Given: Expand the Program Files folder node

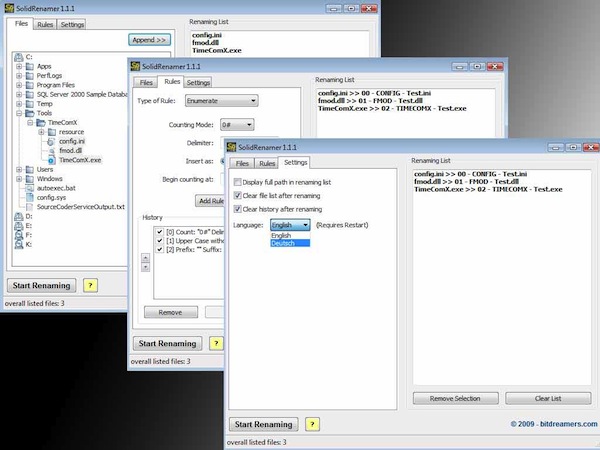Looking at the screenshot, I should pyautogui.click(x=19, y=85).
